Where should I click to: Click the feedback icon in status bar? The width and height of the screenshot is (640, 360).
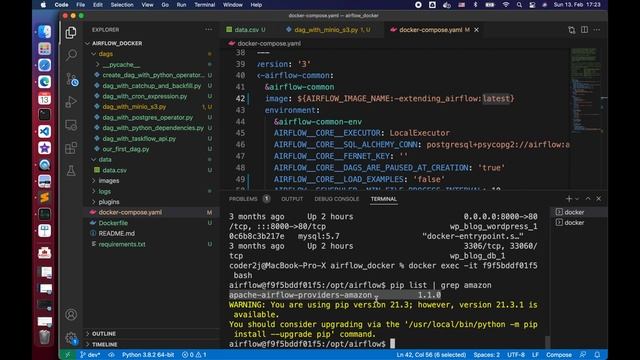tap(583, 355)
